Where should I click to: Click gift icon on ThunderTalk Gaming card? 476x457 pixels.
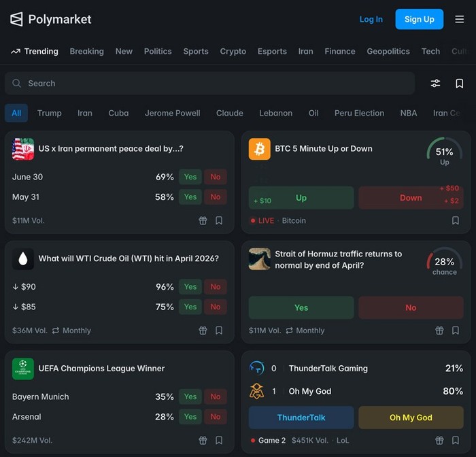tap(439, 440)
